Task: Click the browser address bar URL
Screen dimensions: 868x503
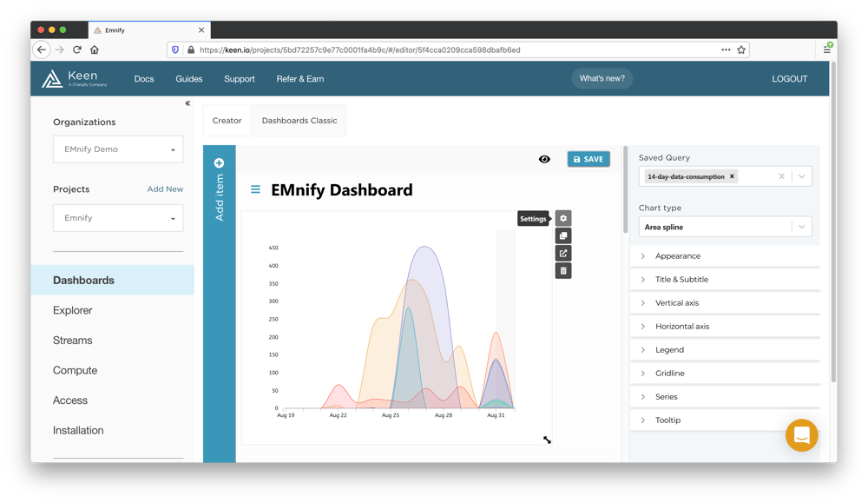Action: tap(360, 50)
